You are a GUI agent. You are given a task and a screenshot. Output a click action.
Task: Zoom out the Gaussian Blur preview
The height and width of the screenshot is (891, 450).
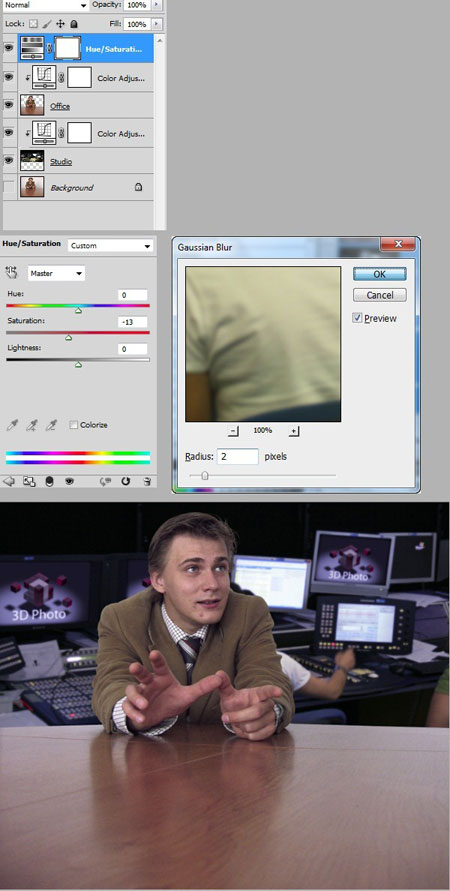coord(233,431)
